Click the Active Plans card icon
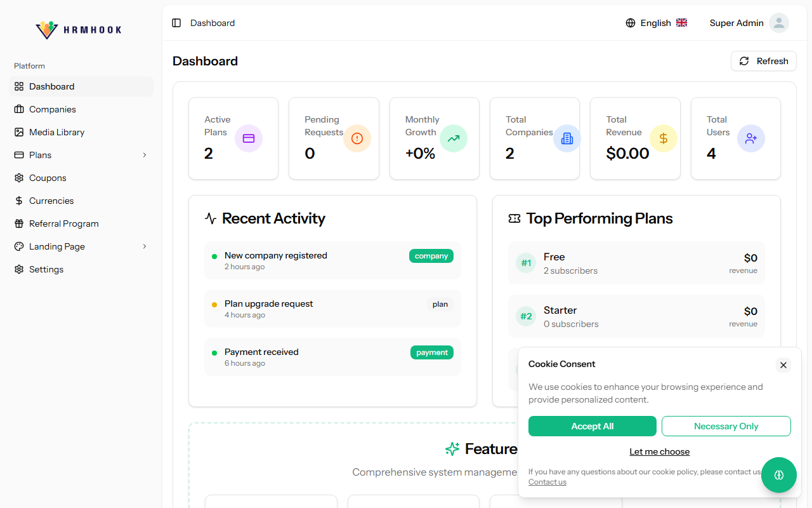Viewport: 812px width, 508px height. (x=249, y=138)
